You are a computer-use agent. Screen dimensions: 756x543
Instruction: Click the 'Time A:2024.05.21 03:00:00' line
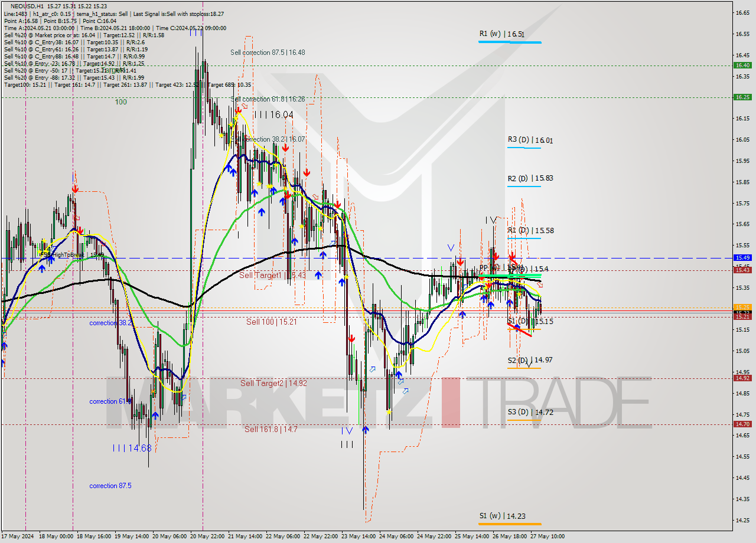(39, 28)
